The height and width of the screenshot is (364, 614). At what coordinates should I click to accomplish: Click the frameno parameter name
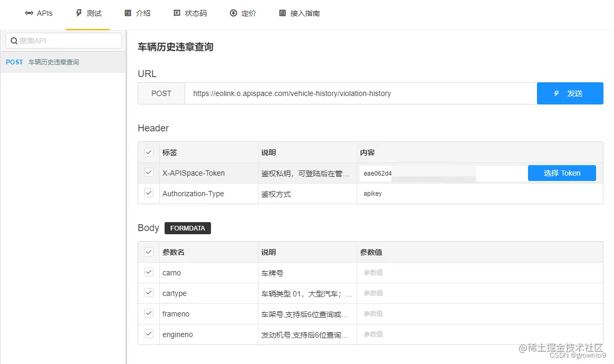pos(176,314)
